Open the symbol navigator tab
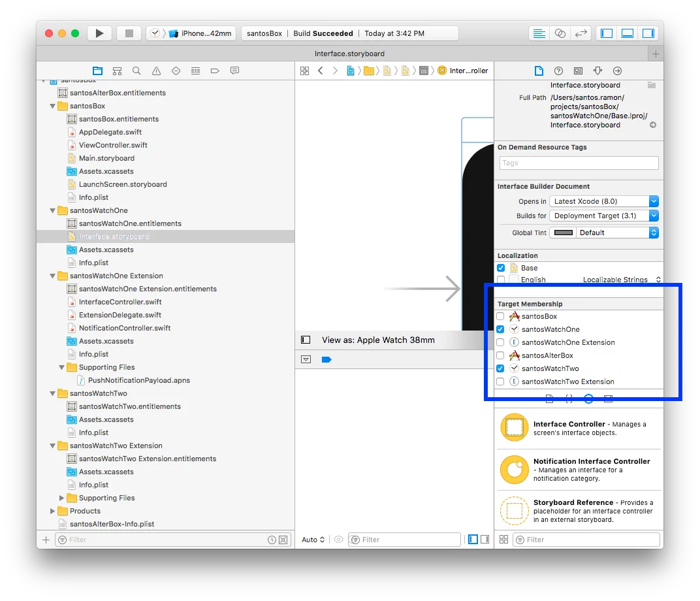 pyautogui.click(x=117, y=71)
